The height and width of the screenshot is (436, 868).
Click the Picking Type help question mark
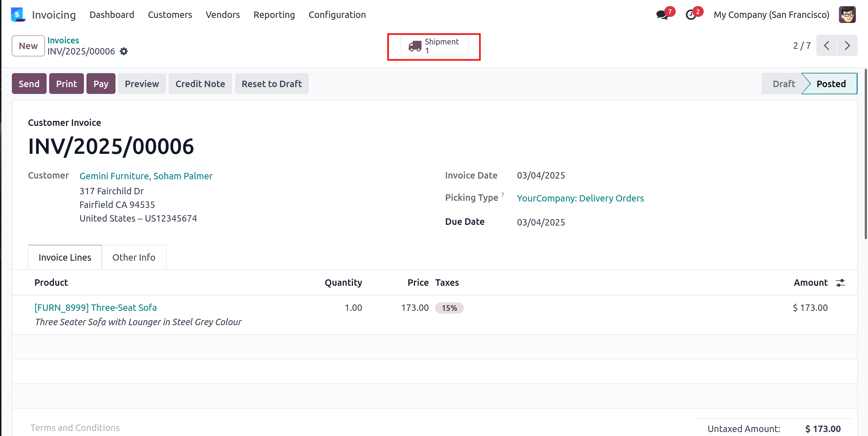point(503,195)
